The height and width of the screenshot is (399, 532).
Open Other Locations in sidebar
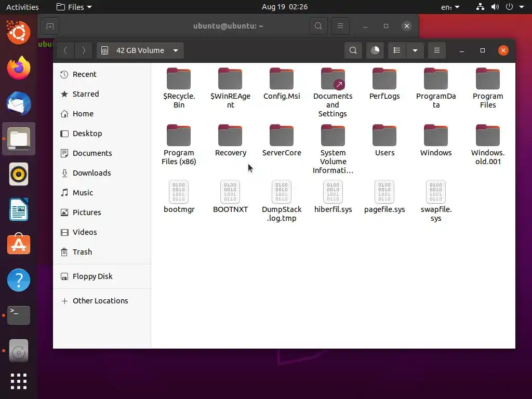click(102, 301)
